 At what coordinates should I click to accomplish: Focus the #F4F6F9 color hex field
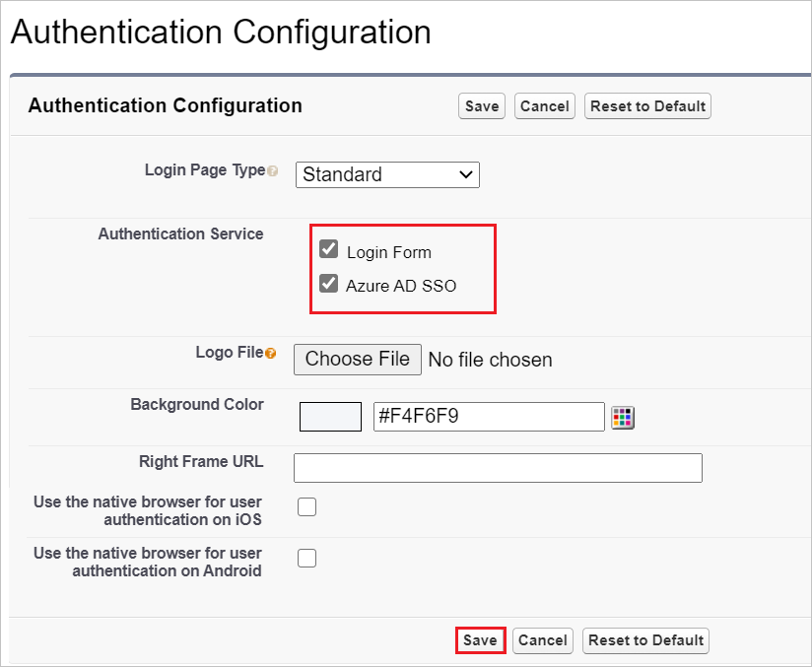click(489, 417)
